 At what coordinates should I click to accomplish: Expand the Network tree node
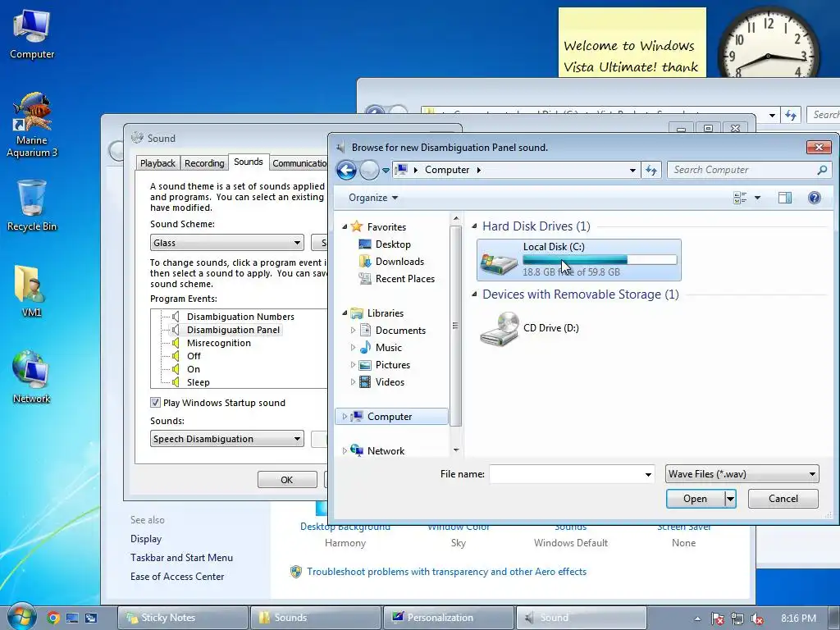[x=345, y=450]
